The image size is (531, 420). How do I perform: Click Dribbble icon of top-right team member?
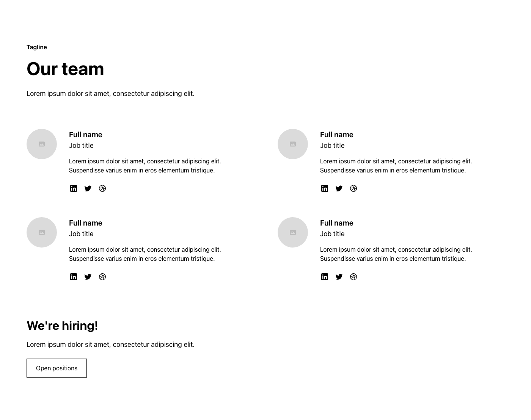(x=353, y=188)
